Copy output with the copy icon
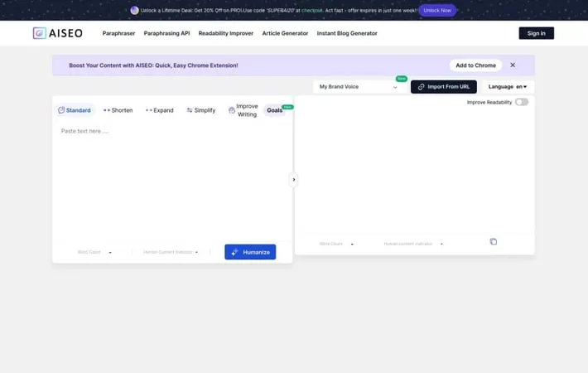 point(494,242)
